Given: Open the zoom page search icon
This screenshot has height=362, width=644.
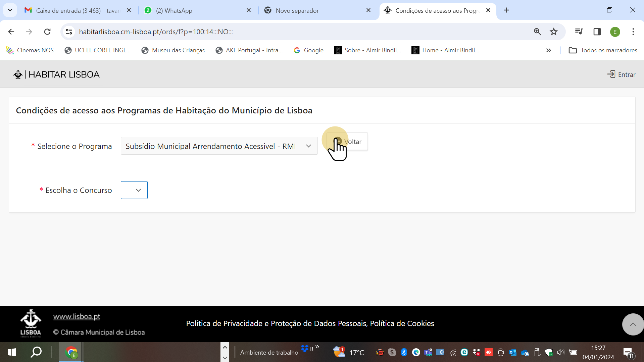Looking at the screenshot, I should 538,32.
